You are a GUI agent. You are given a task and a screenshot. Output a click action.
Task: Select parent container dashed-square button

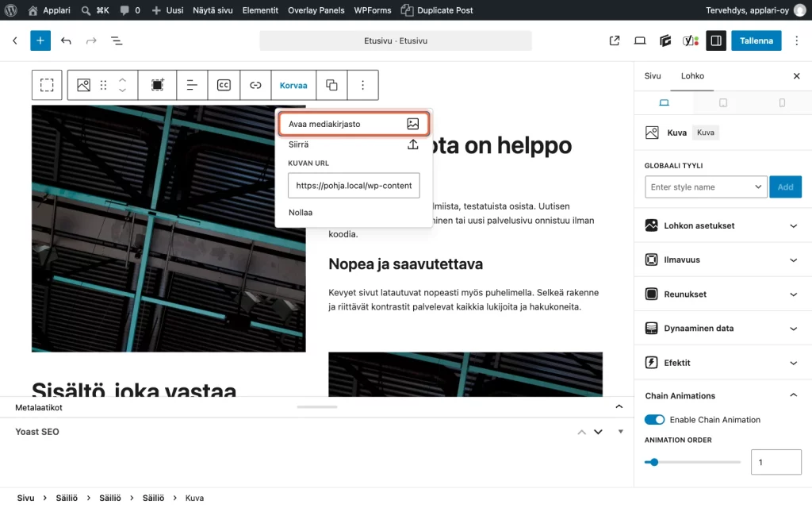tap(47, 85)
